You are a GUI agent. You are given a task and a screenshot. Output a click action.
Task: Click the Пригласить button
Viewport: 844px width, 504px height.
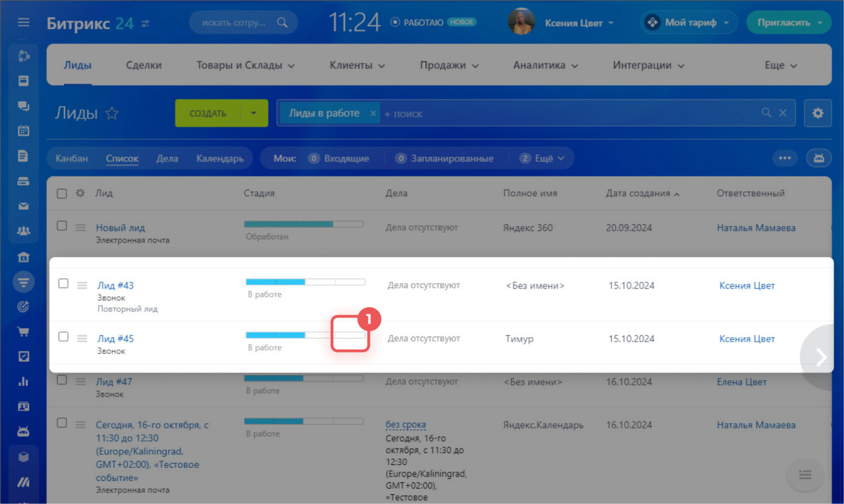(x=789, y=22)
